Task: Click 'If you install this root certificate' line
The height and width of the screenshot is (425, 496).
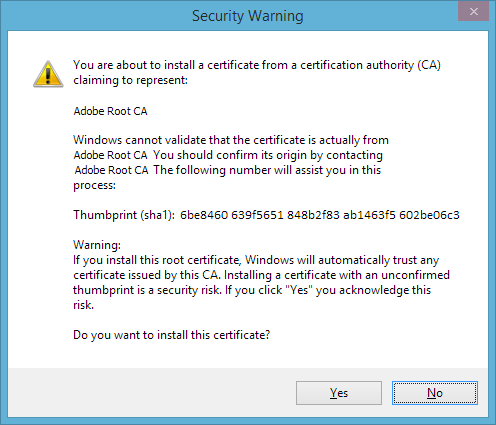Action: [x=256, y=260]
